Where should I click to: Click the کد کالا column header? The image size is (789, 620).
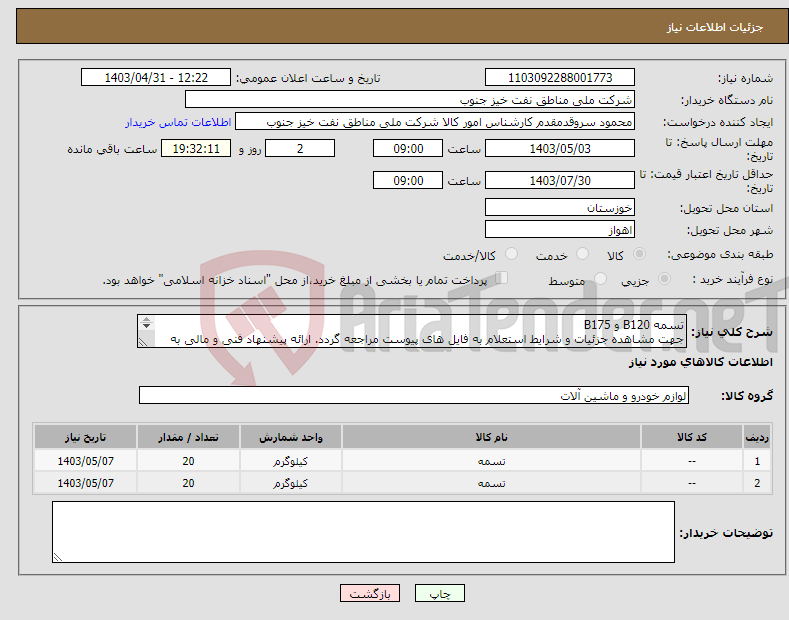(692, 437)
